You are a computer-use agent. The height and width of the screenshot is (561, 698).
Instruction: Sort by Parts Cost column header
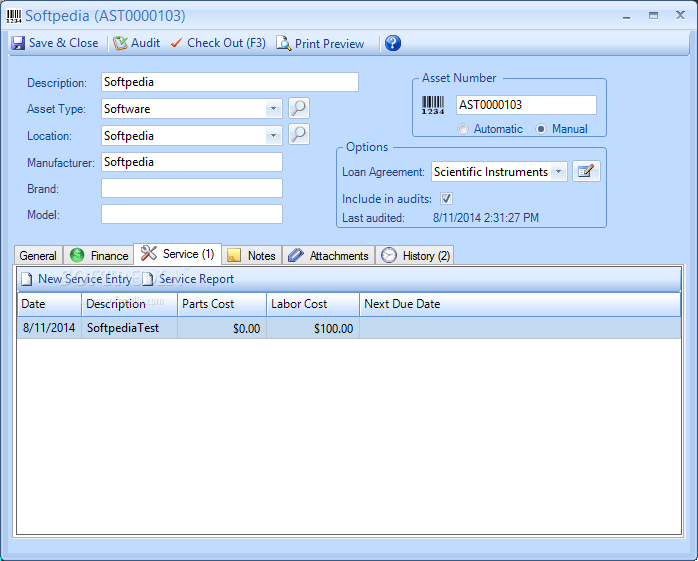(x=222, y=304)
